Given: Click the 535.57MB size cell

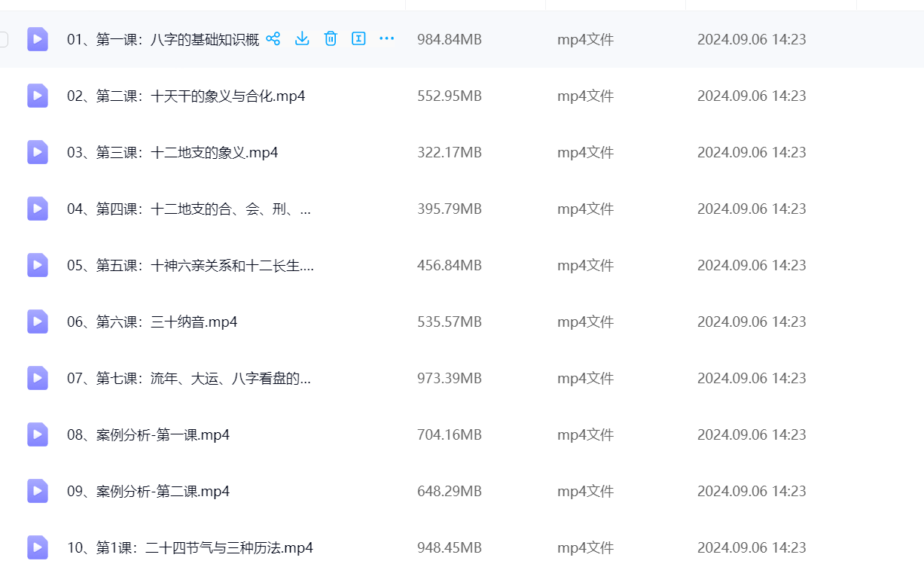Looking at the screenshot, I should 450,322.
